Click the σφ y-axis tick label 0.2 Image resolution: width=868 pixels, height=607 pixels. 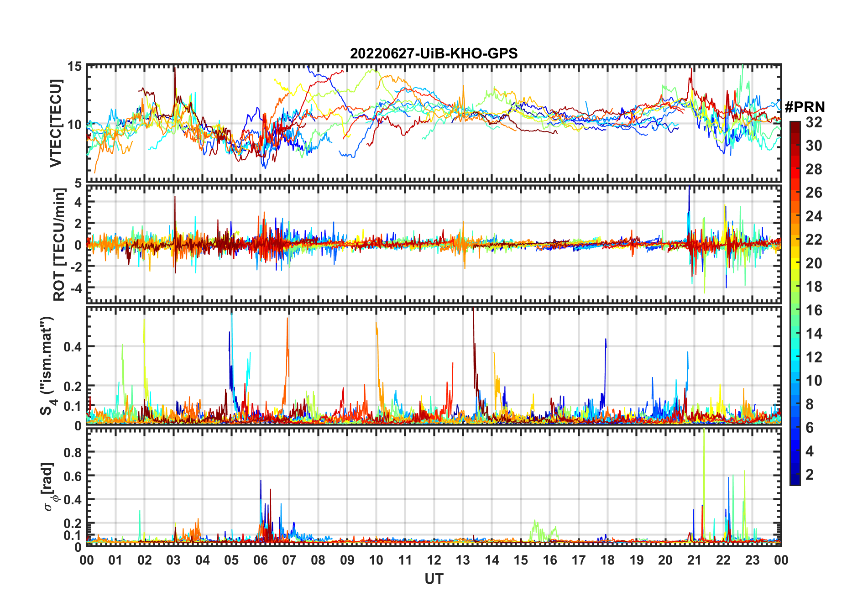73,523
